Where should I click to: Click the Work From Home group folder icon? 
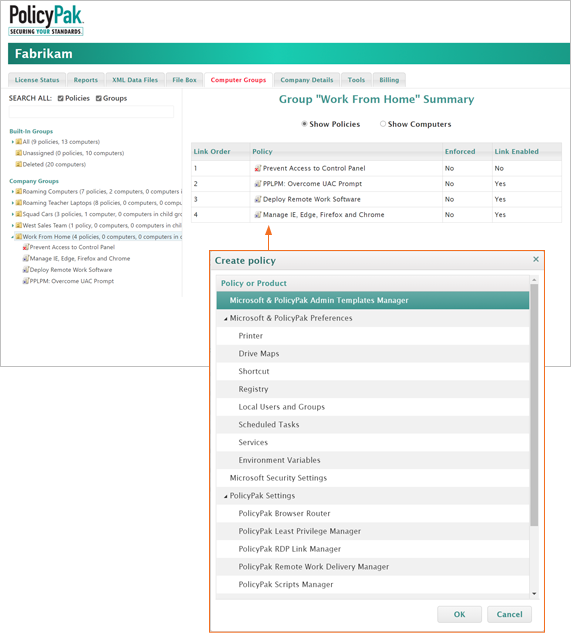tap(19, 237)
